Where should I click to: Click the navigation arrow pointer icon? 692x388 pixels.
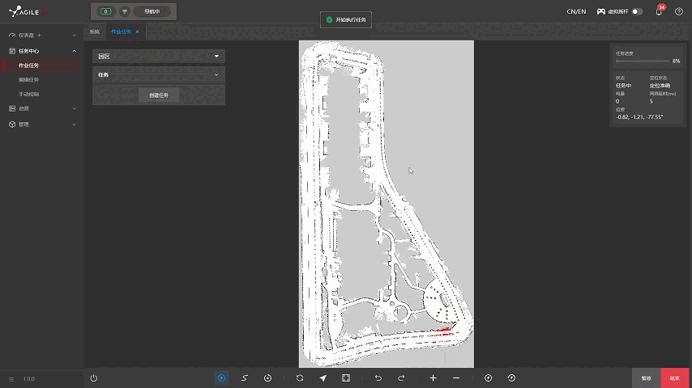tap(323, 378)
